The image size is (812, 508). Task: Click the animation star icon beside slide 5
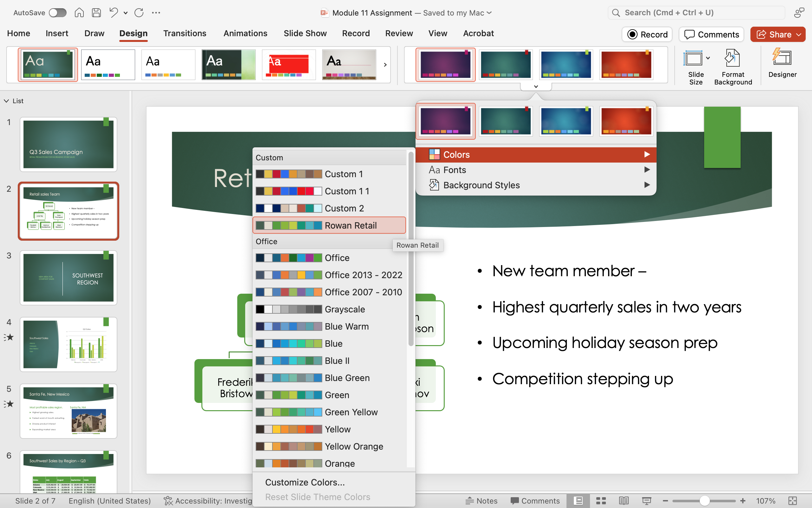click(9, 404)
